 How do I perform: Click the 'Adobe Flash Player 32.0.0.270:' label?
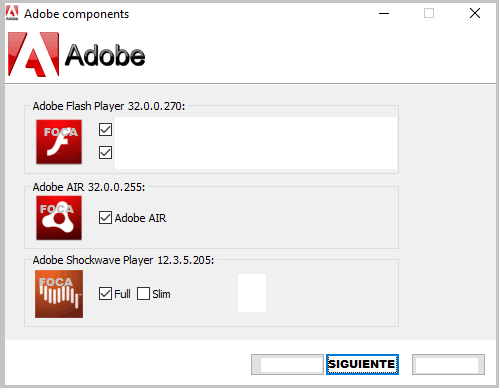(109, 106)
